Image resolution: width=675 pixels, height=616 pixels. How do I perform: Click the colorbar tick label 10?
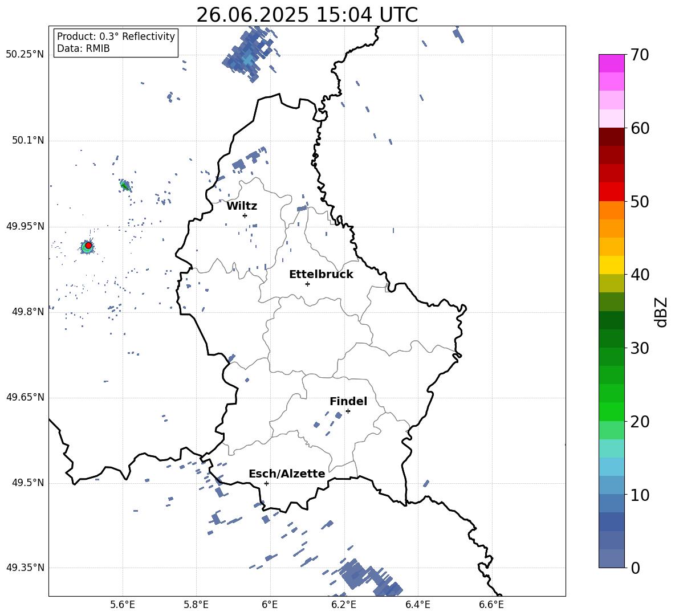[640, 495]
